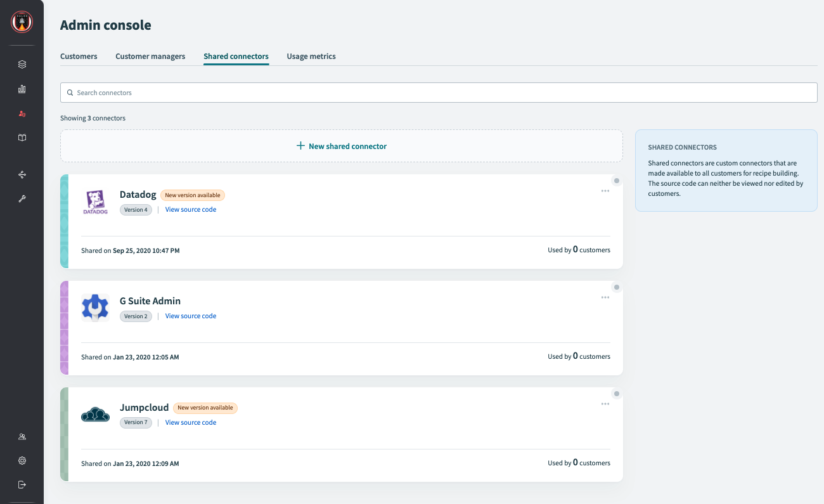824x504 pixels.
Task: Open the team members icon in sidebar
Action: click(x=22, y=437)
